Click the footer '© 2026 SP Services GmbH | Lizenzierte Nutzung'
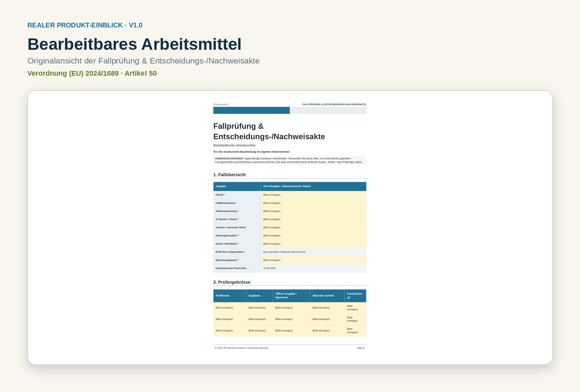Screen dimensions: 580x392 (241, 348)
